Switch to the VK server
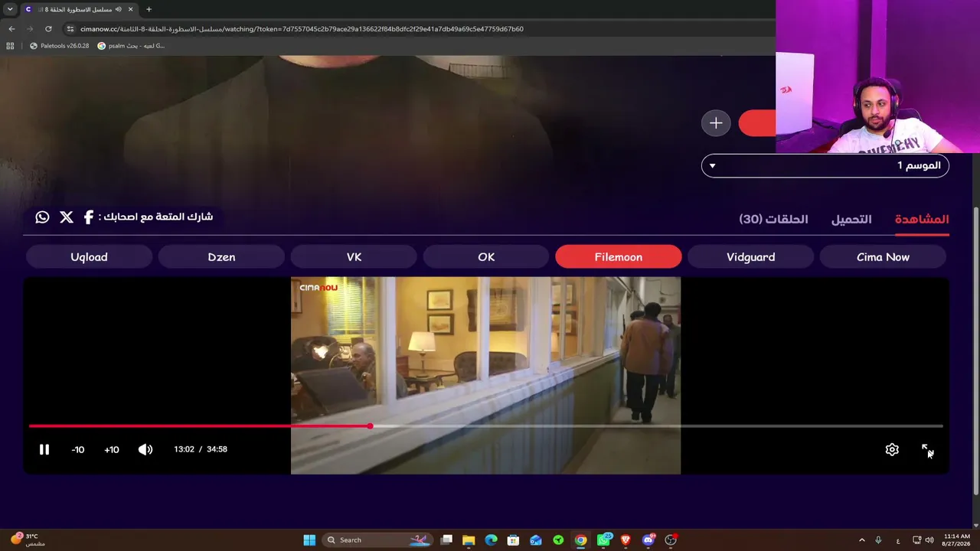Viewport: 980px width, 551px height. click(x=354, y=257)
